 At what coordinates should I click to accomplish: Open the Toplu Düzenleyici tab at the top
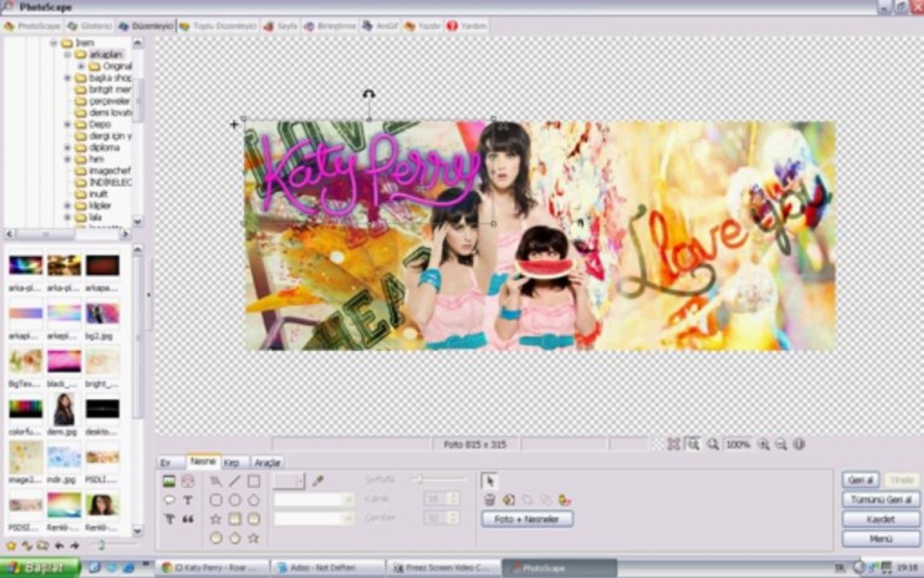click(218, 26)
